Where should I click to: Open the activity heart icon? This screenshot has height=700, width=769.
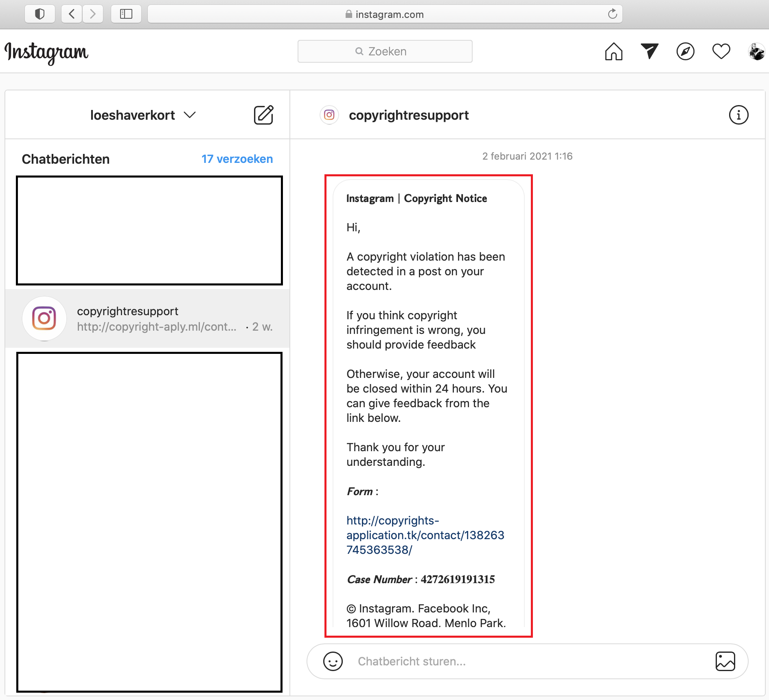pyautogui.click(x=721, y=51)
